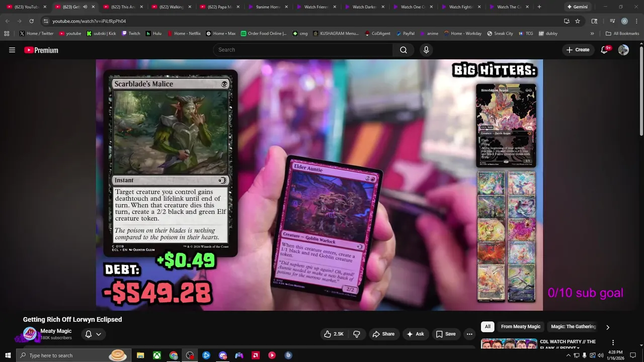Open File Explorer from taskbar

140,355
